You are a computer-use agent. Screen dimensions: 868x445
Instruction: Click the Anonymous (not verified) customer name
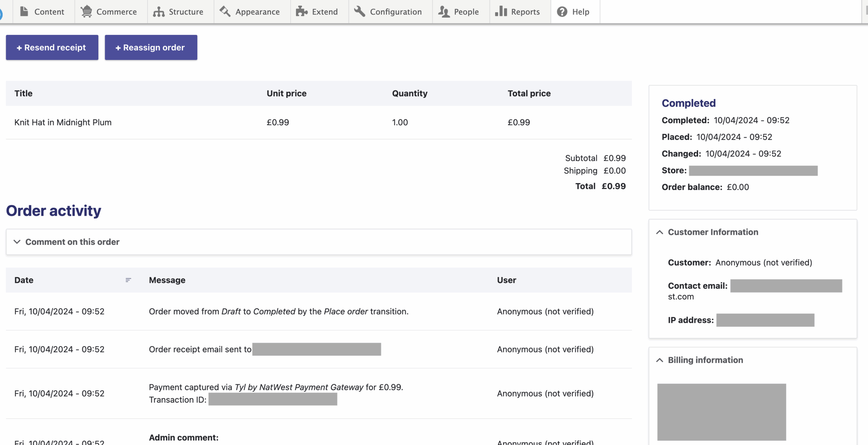tap(764, 263)
